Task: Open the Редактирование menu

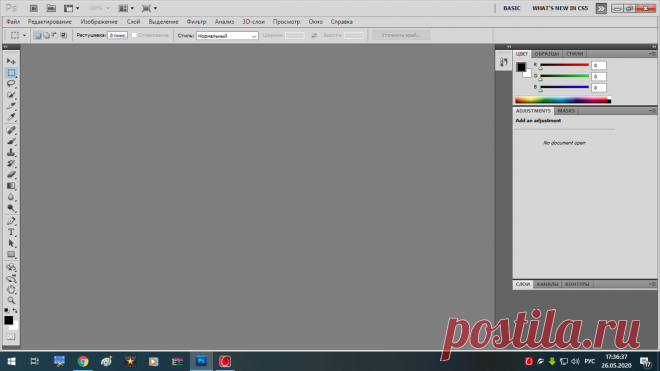Action: tap(50, 22)
